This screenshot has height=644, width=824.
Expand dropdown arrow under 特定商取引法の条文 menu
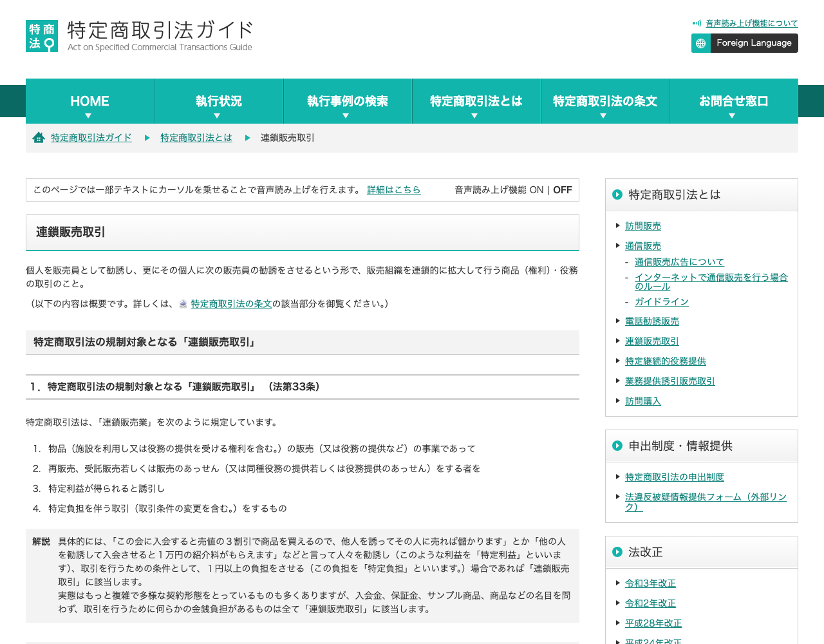(x=603, y=116)
